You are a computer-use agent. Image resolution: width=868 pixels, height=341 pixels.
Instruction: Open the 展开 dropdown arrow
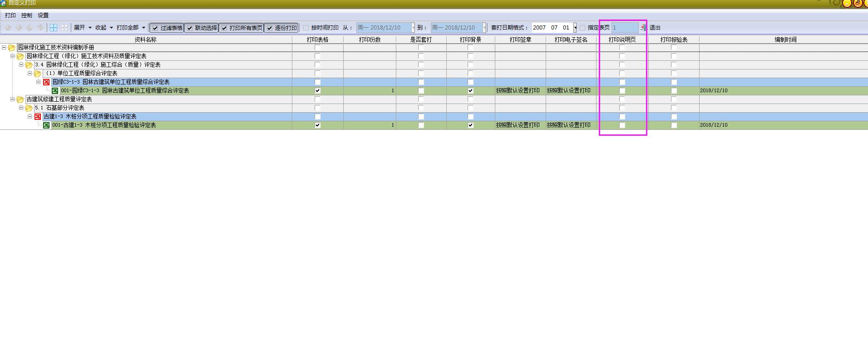tap(90, 28)
